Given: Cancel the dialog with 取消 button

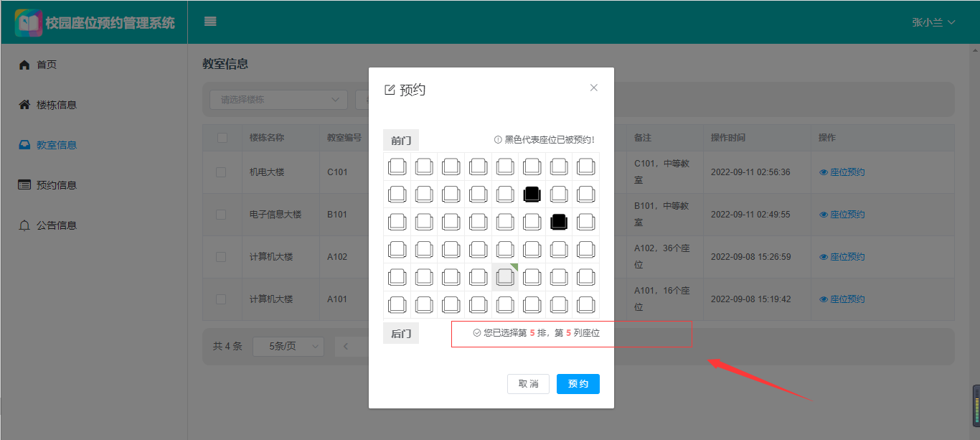Looking at the screenshot, I should [x=529, y=384].
